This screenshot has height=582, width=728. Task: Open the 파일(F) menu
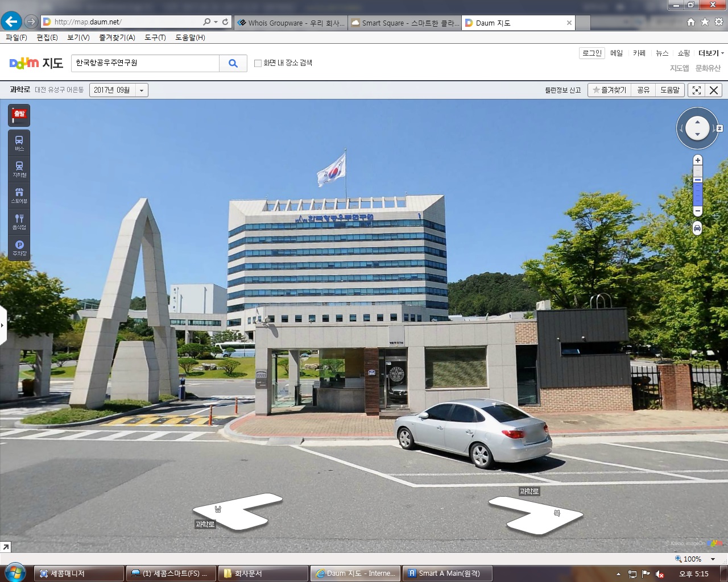[16, 38]
